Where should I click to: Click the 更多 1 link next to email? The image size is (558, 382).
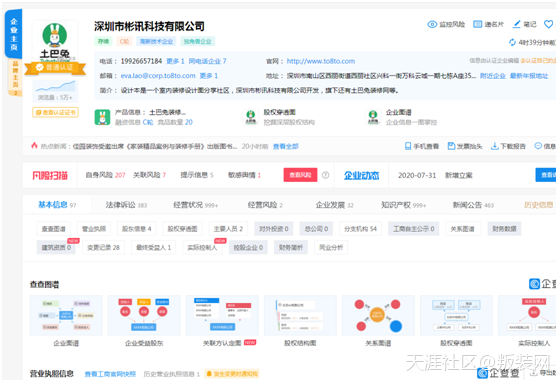click(x=209, y=76)
